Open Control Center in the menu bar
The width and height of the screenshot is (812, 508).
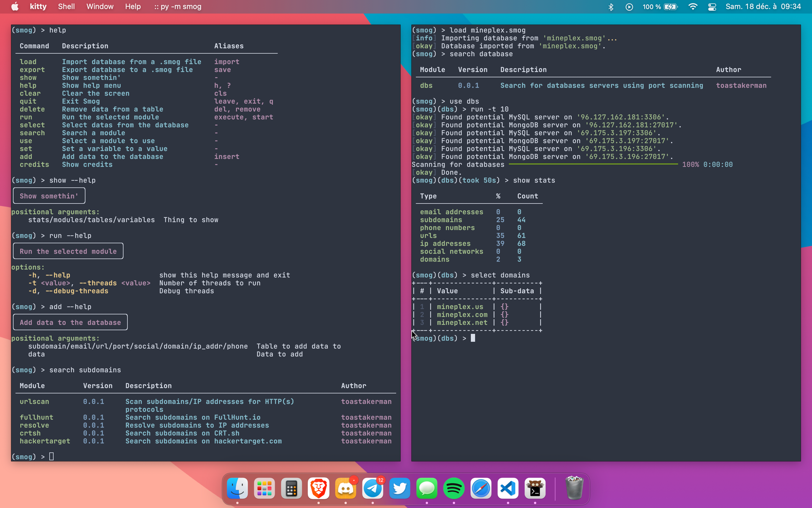coord(712,7)
